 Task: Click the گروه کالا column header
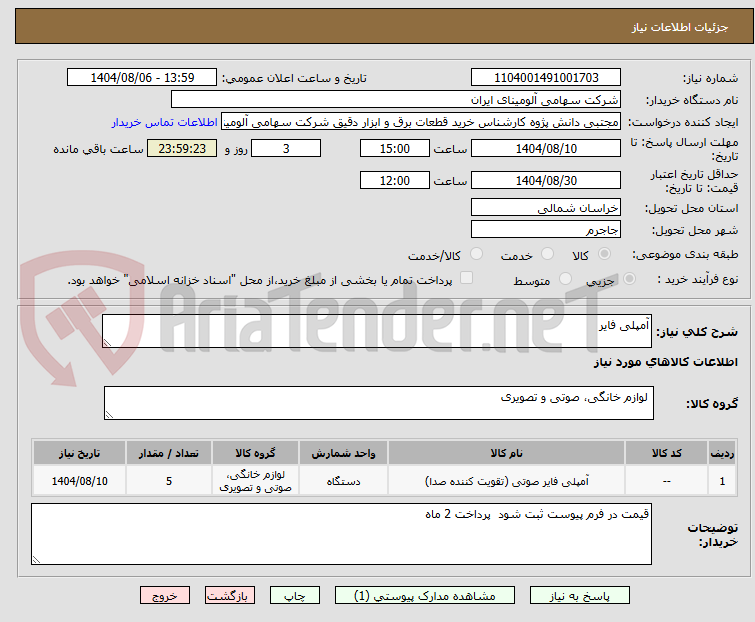point(255,453)
